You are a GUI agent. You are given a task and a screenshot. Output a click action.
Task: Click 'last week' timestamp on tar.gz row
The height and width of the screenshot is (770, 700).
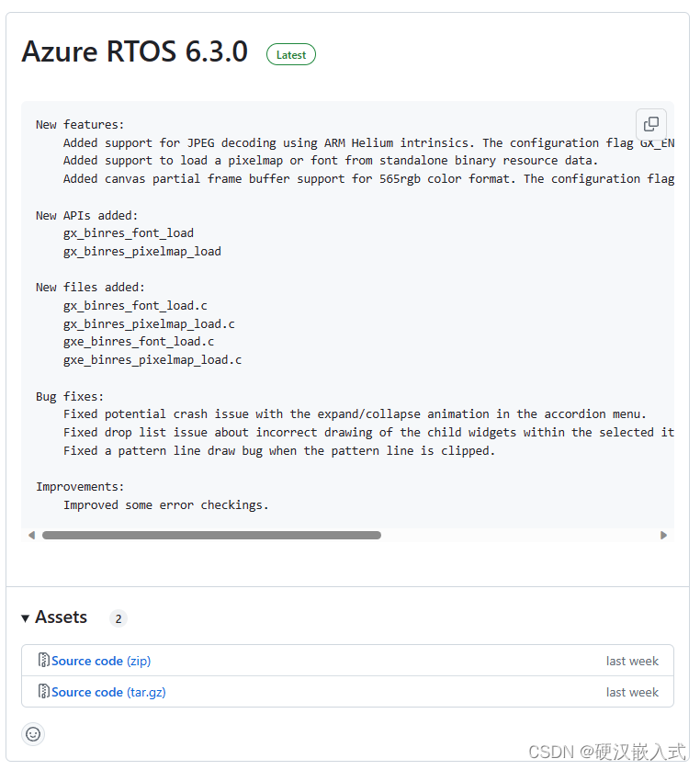tap(632, 693)
